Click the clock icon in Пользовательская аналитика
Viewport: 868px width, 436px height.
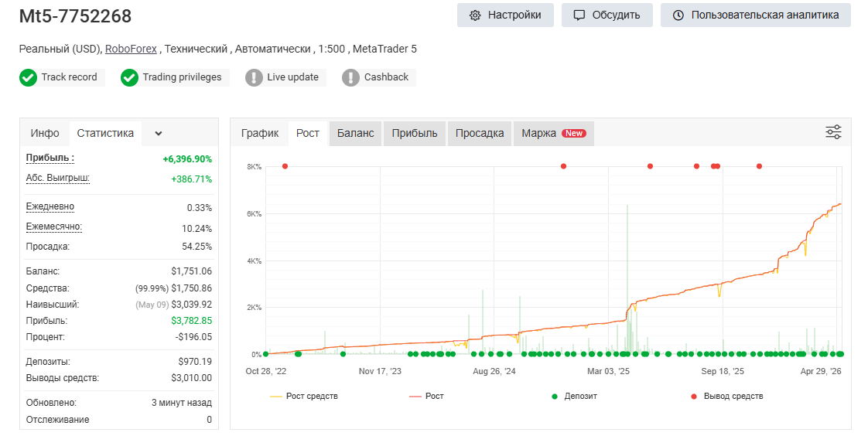pyautogui.click(x=678, y=15)
